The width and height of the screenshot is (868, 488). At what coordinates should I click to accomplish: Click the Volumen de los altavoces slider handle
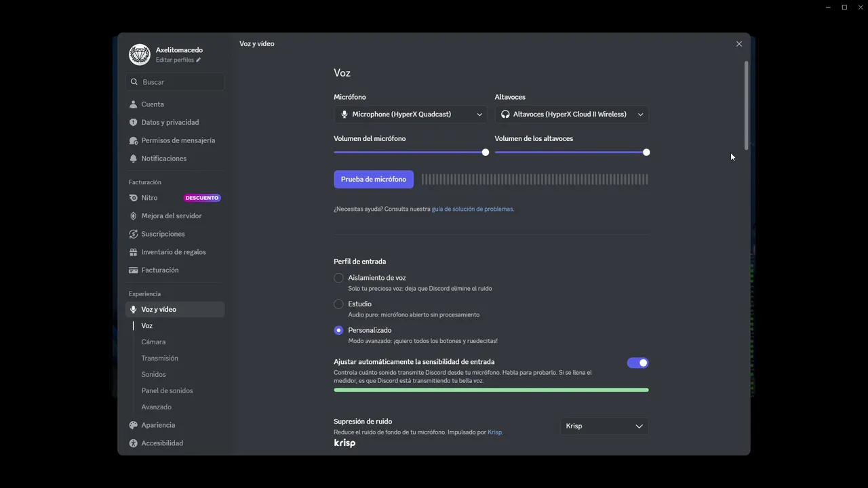point(646,152)
